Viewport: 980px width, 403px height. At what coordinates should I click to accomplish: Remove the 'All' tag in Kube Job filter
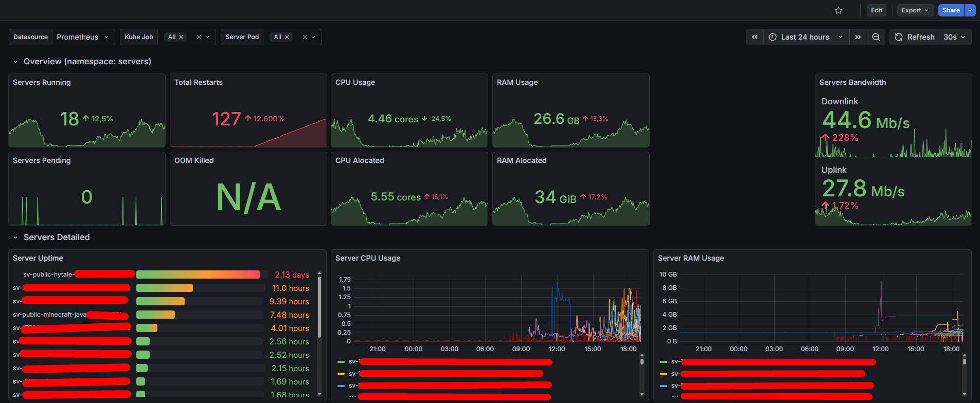(x=181, y=37)
